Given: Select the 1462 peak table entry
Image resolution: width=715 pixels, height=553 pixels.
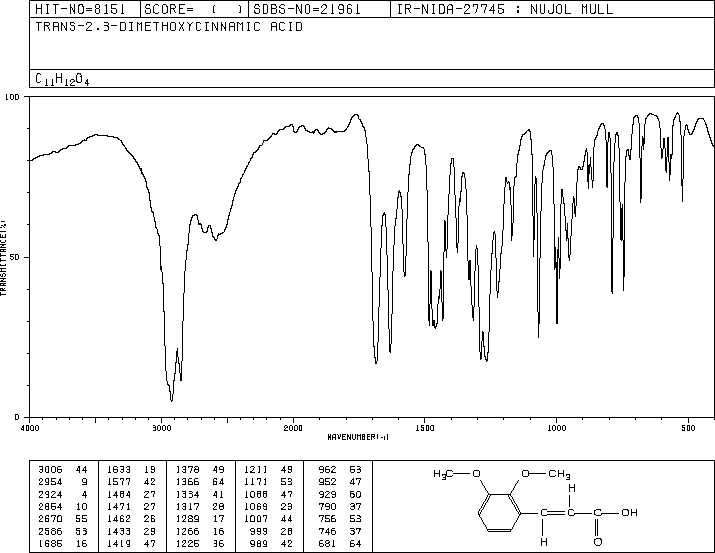Looking at the screenshot, I should tap(131, 519).
